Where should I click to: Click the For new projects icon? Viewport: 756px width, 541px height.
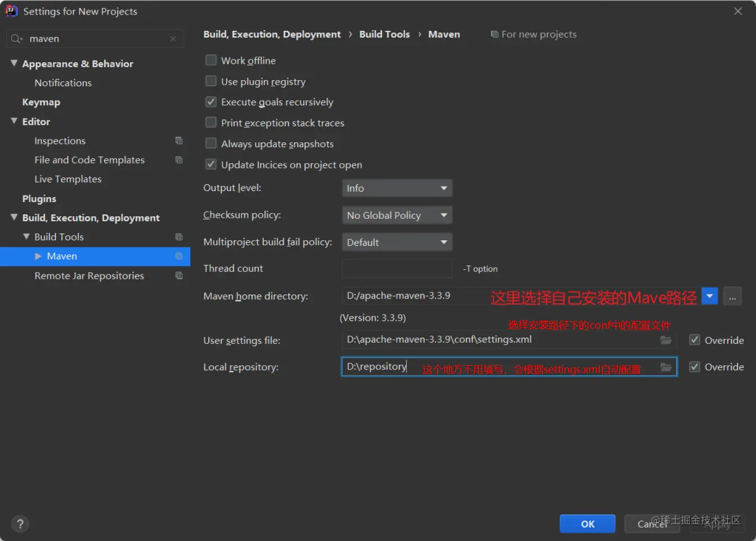pyautogui.click(x=494, y=34)
